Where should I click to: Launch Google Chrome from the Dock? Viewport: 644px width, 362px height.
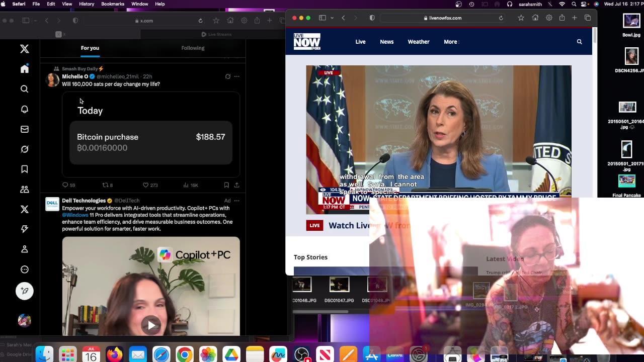185,354
